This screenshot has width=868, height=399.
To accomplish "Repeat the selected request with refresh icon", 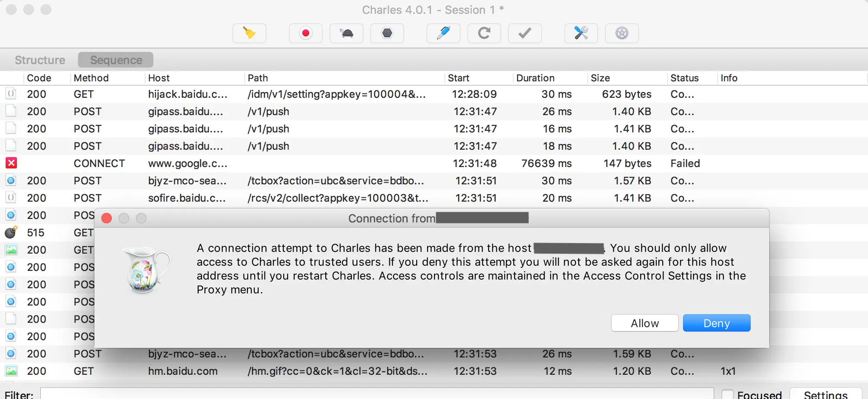I will pos(484,33).
